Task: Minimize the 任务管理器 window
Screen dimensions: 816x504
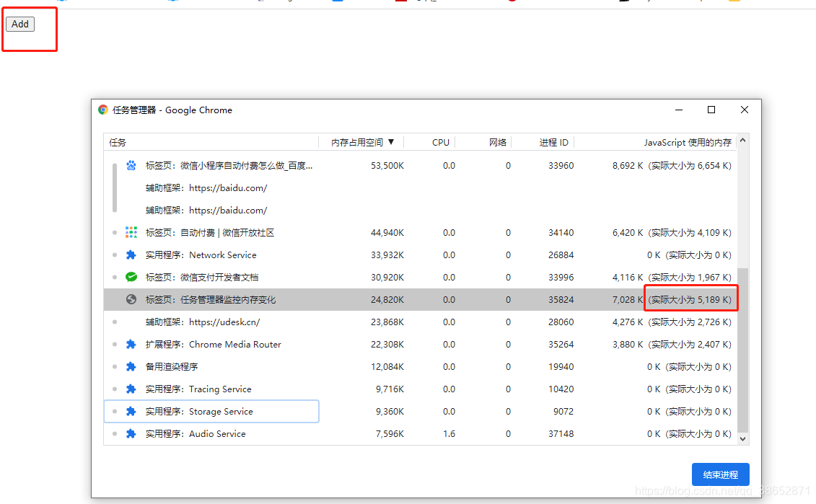Action: pos(679,110)
